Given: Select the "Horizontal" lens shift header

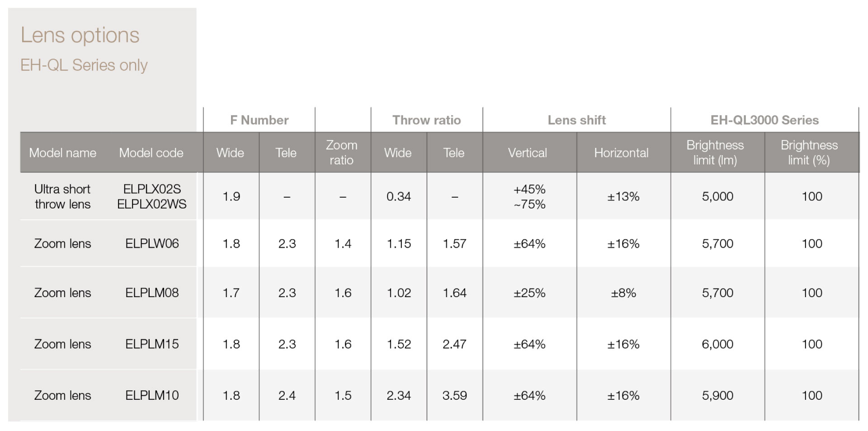Looking at the screenshot, I should point(621,153).
